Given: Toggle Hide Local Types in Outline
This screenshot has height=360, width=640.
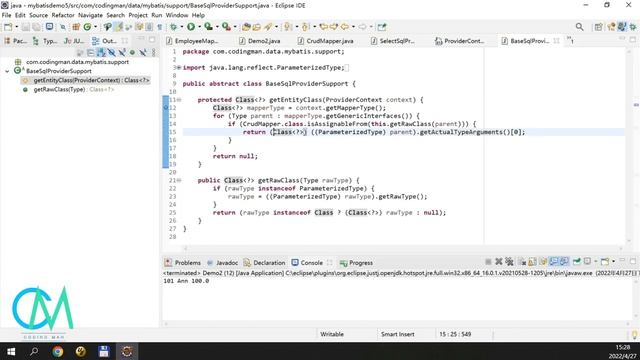Looking at the screenshot, I should [x=142, y=53].
